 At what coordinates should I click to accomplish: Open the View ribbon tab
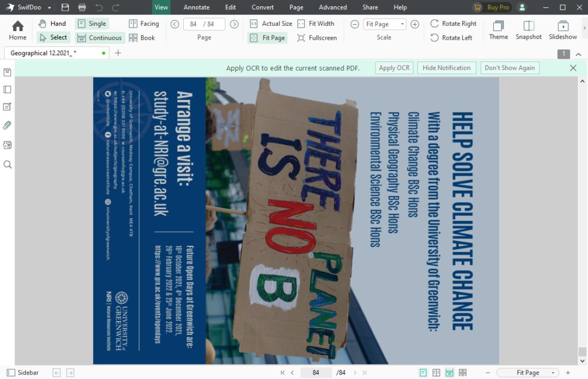[161, 7]
